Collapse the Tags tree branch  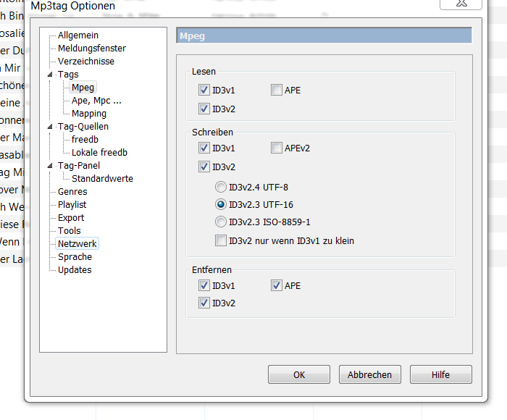pos(50,75)
